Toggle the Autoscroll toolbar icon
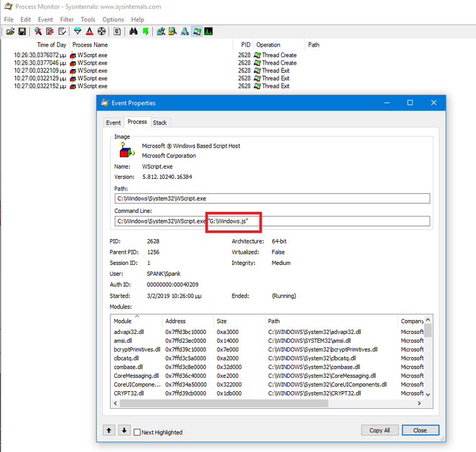Image resolution: width=476 pixels, height=452 pixels. pyautogui.click(x=50, y=31)
